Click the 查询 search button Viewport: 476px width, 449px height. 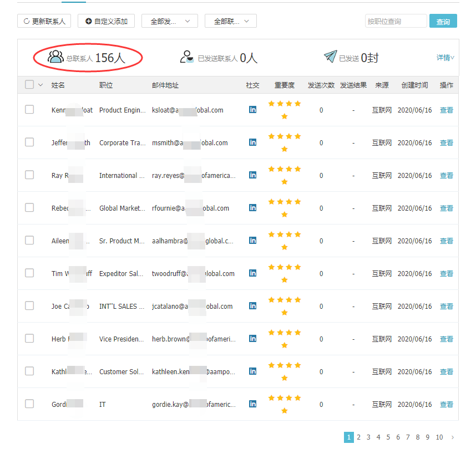click(443, 21)
